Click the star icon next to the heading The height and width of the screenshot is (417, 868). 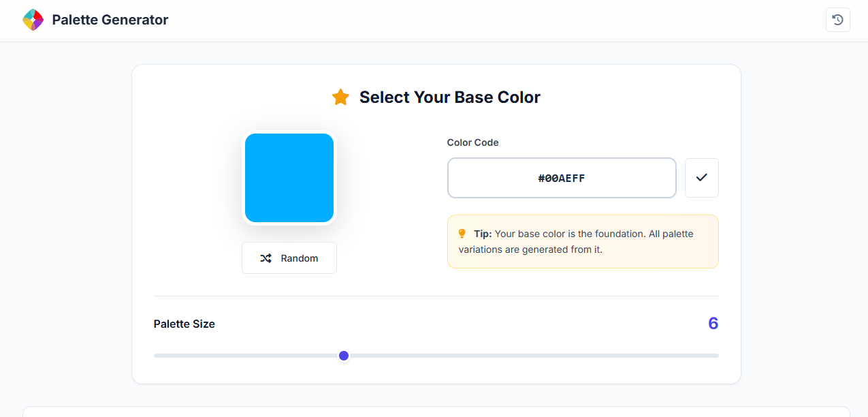click(340, 97)
